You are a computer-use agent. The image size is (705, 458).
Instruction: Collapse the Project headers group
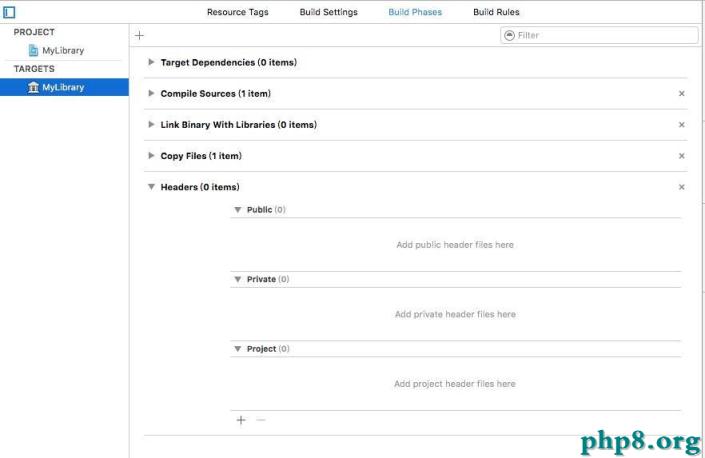[x=238, y=349]
